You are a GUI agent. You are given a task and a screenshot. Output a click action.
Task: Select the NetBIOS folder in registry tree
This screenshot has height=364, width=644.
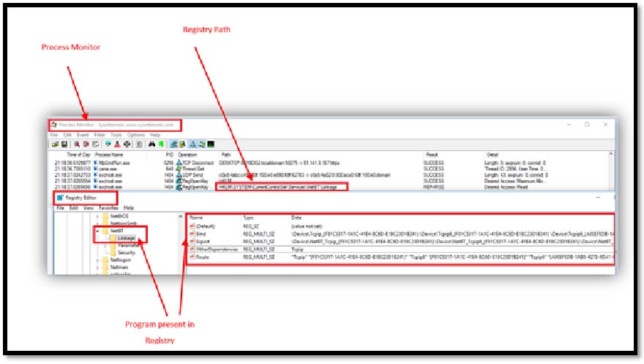coord(119,216)
